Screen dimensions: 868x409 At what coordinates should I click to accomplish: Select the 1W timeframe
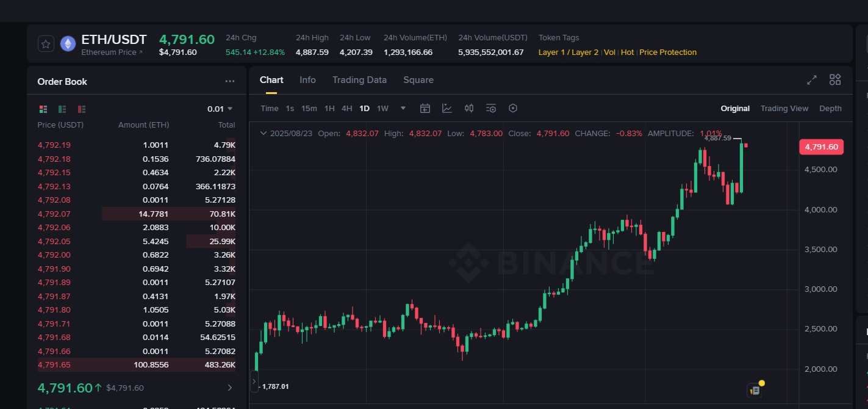(x=382, y=108)
